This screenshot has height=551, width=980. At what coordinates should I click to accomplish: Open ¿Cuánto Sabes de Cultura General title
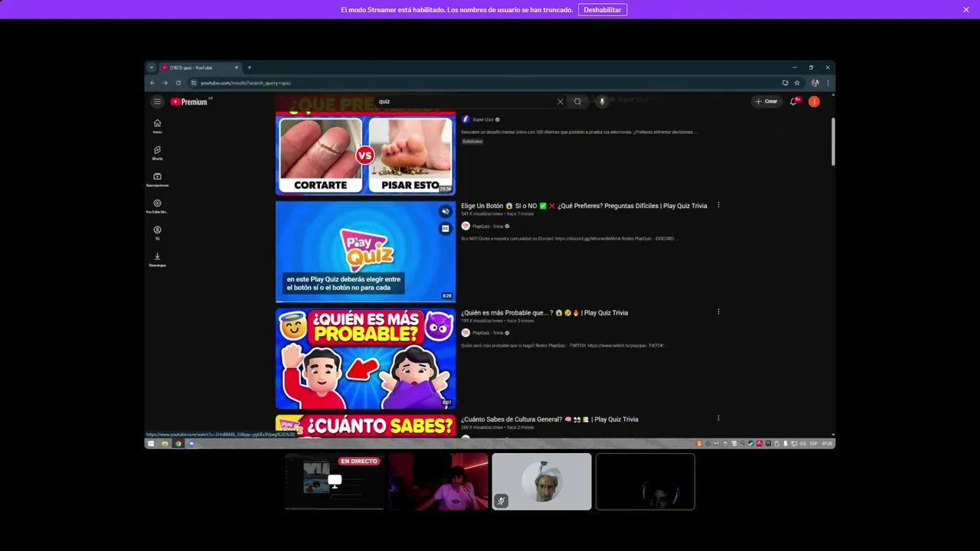tap(550, 419)
